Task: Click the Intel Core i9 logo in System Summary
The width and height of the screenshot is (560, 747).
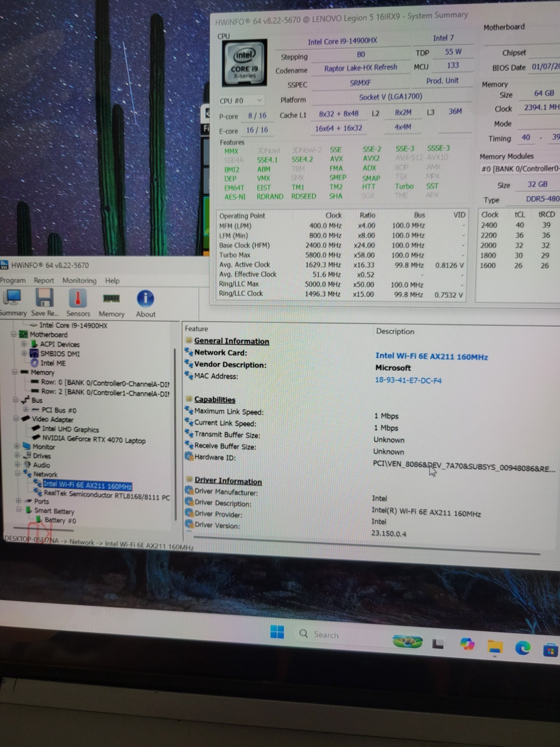Action: point(245,63)
